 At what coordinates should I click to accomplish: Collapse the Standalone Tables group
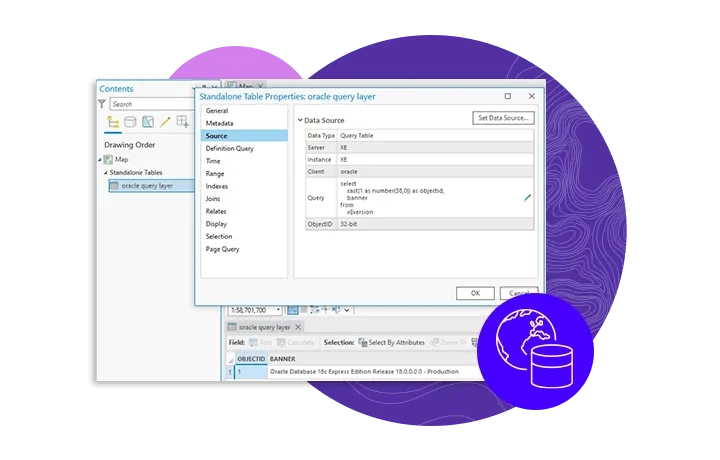tap(106, 173)
